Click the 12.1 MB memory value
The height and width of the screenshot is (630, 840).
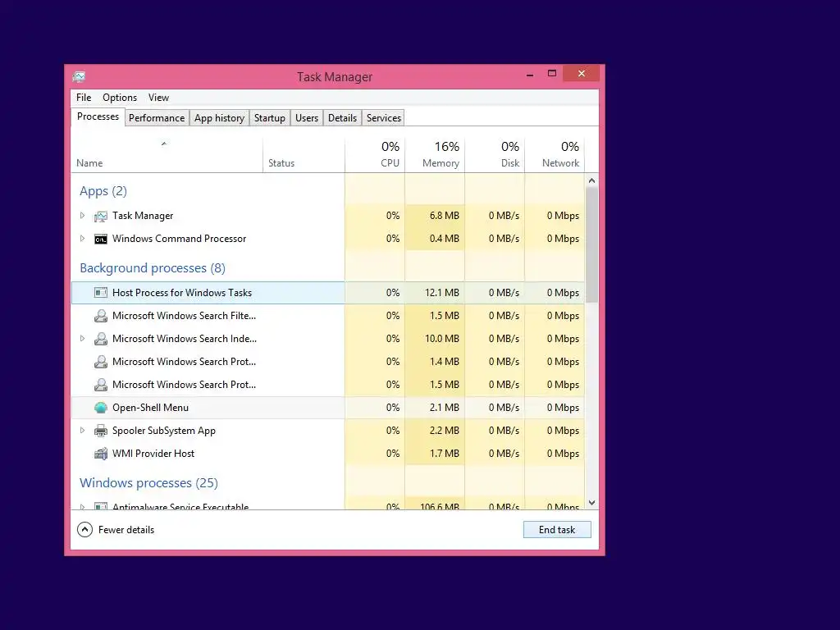tap(442, 293)
